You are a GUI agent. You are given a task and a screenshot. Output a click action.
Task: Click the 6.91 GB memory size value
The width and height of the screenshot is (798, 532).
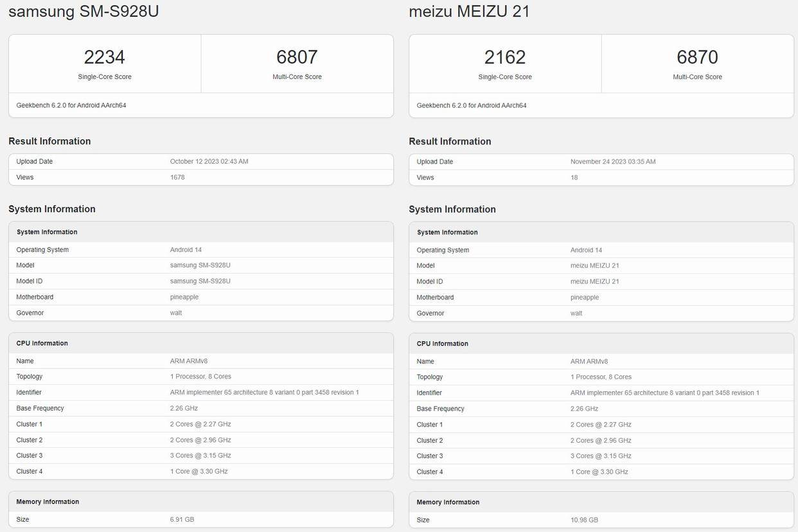coord(182,519)
